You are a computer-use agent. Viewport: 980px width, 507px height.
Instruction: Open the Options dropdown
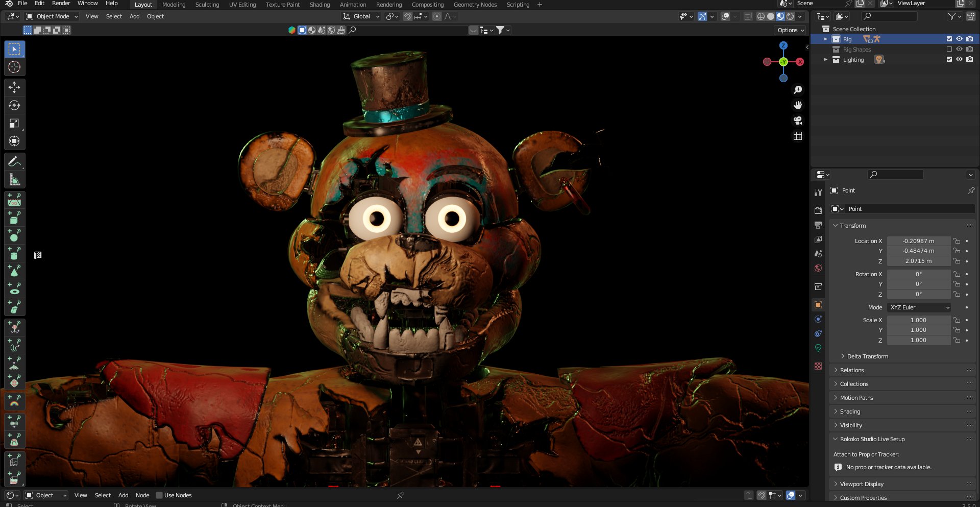[791, 30]
